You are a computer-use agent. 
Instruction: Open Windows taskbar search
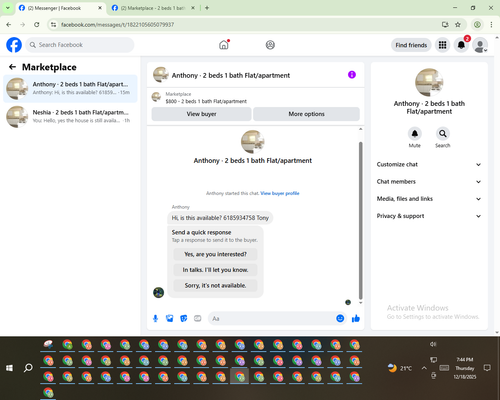click(28, 368)
